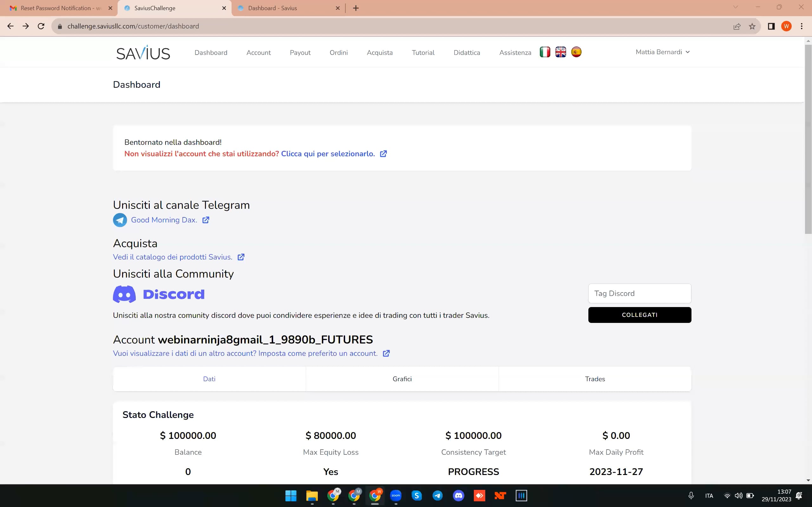Open Telegram from the Windows taskbar
This screenshot has width=812, height=507.
click(x=437, y=495)
